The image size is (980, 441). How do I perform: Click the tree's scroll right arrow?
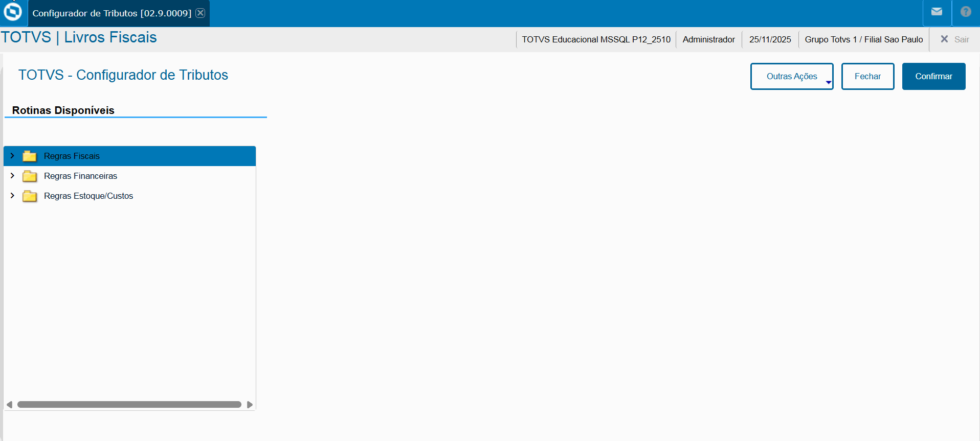point(250,405)
